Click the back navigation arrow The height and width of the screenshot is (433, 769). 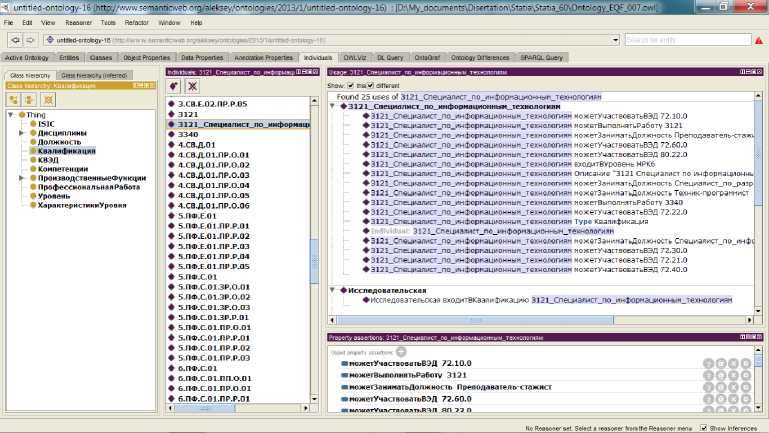point(14,40)
